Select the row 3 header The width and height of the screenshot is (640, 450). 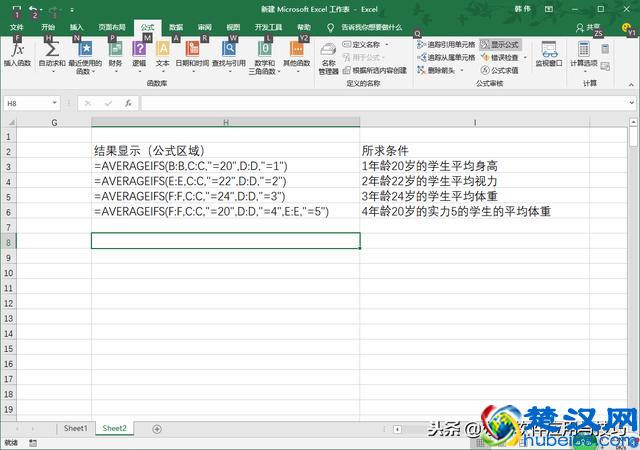(x=8, y=166)
